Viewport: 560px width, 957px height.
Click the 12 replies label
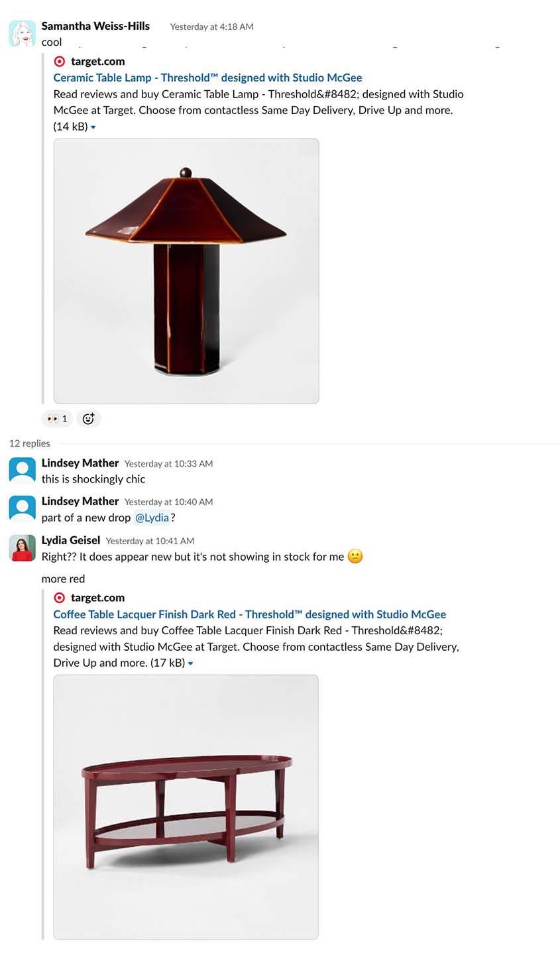tap(30, 443)
